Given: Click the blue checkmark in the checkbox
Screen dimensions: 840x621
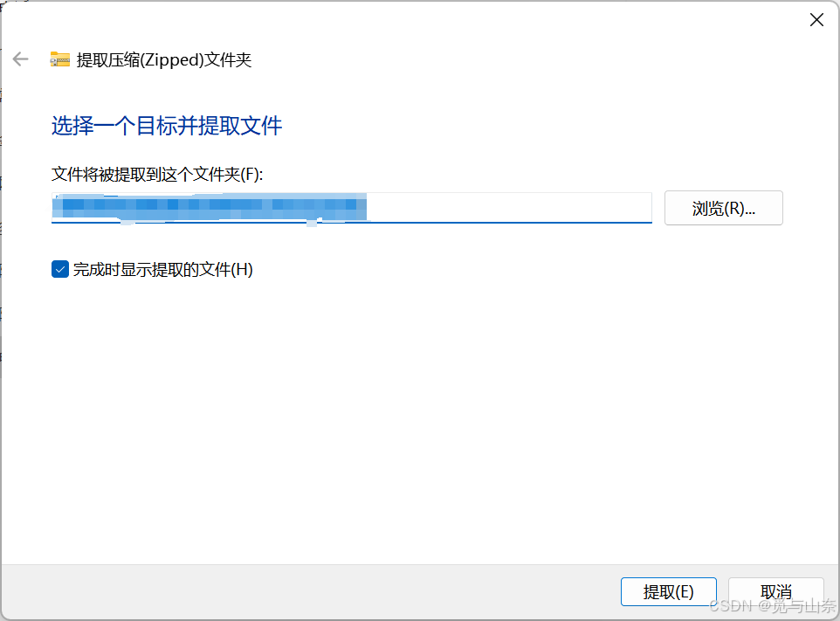Looking at the screenshot, I should coord(60,269).
